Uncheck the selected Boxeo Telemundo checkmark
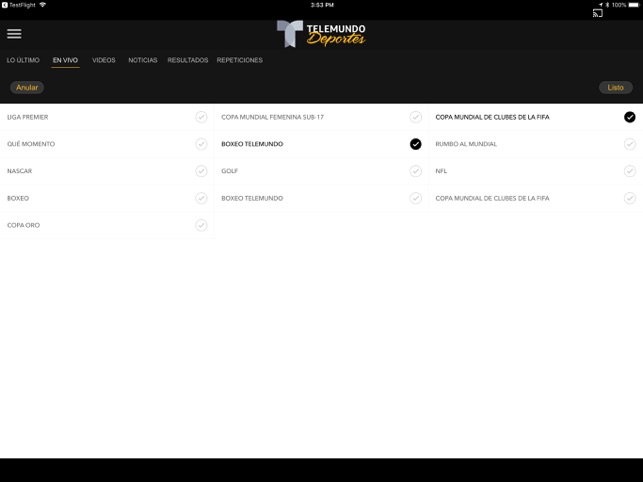The image size is (643, 482). coord(415,144)
